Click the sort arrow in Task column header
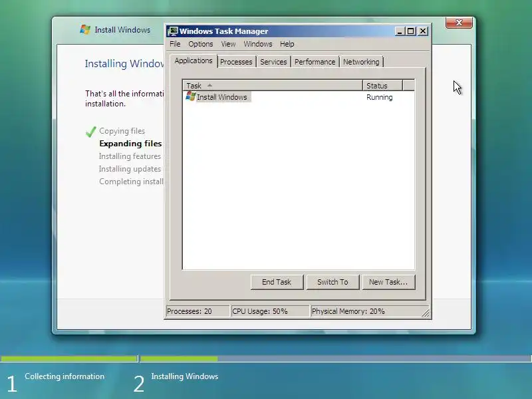The height and width of the screenshot is (399, 532). [x=209, y=85]
